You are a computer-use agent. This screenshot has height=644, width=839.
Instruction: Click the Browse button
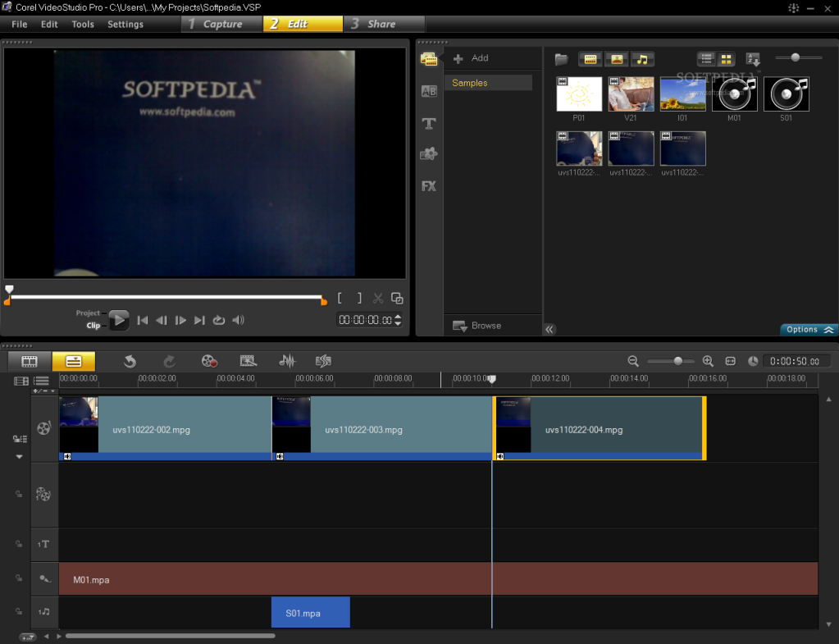click(x=477, y=326)
